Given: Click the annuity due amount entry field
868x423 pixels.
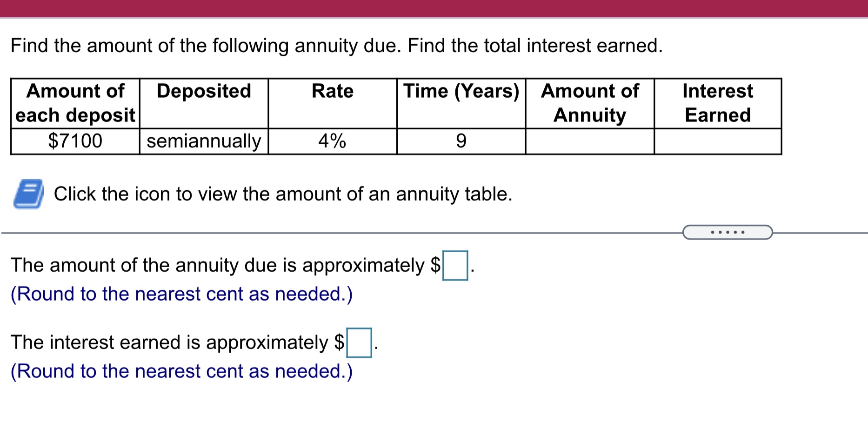Looking at the screenshot, I should click(455, 265).
